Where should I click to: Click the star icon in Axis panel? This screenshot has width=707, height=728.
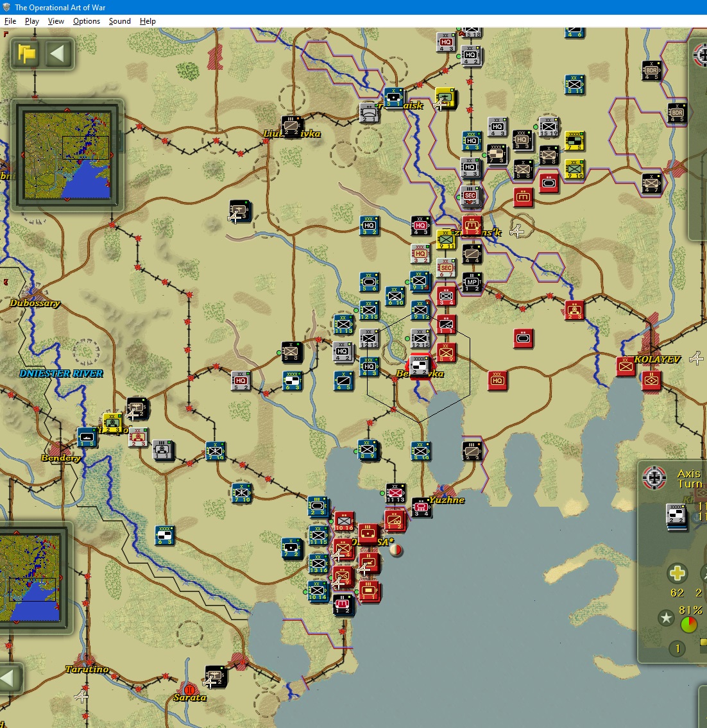coord(666,618)
